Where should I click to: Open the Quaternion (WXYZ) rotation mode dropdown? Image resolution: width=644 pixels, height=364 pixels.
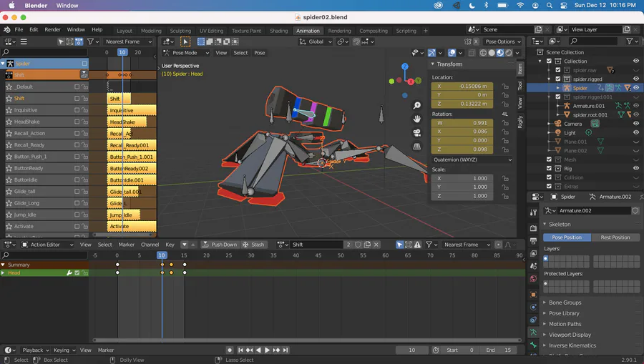[472, 159]
